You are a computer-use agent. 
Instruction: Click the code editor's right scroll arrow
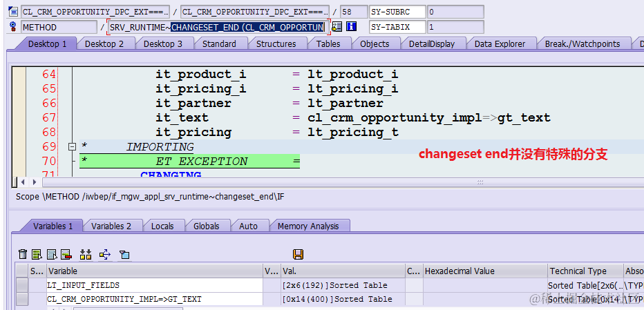coord(35,182)
